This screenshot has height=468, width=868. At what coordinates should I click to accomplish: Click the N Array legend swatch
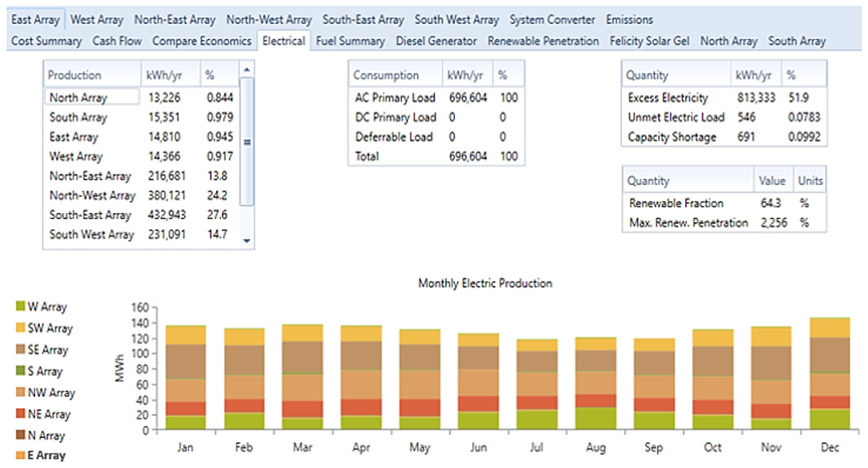pos(20,435)
